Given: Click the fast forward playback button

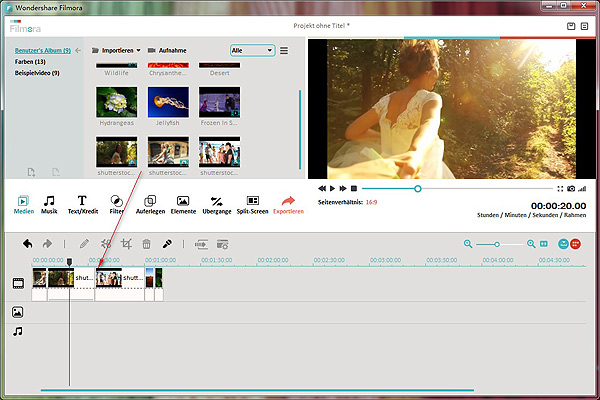Looking at the screenshot, I should 343,188.
